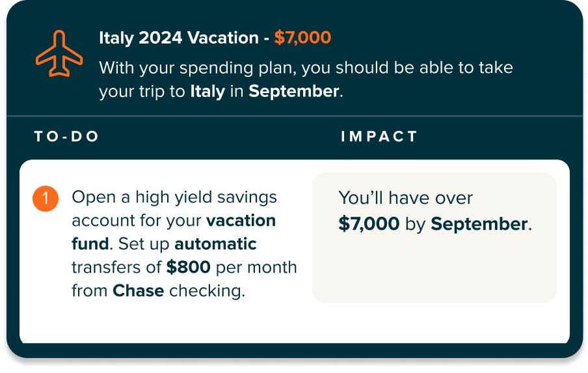
Task: Click 'You'll have over' impact text
Action: click(x=406, y=198)
